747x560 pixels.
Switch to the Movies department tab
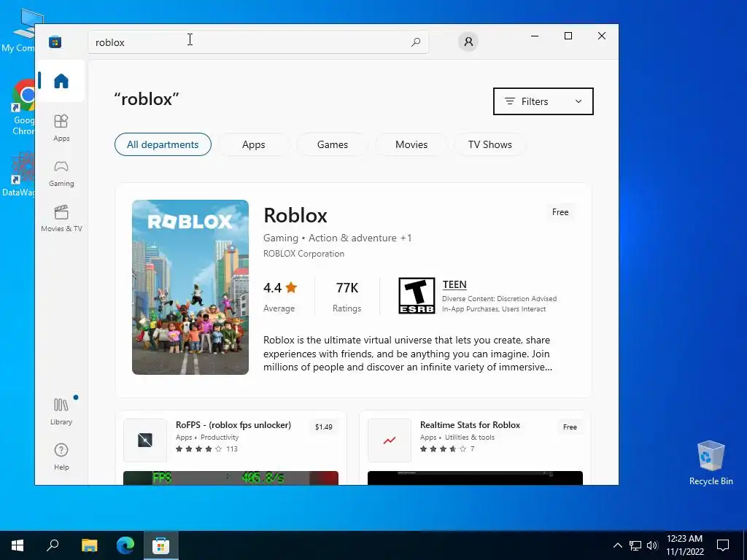pos(411,144)
